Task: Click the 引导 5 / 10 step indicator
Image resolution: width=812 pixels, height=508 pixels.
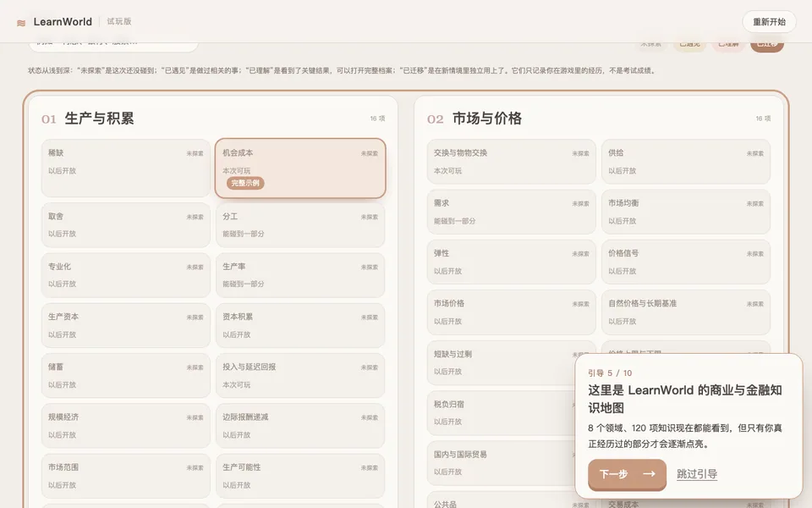Action: pyautogui.click(x=610, y=373)
